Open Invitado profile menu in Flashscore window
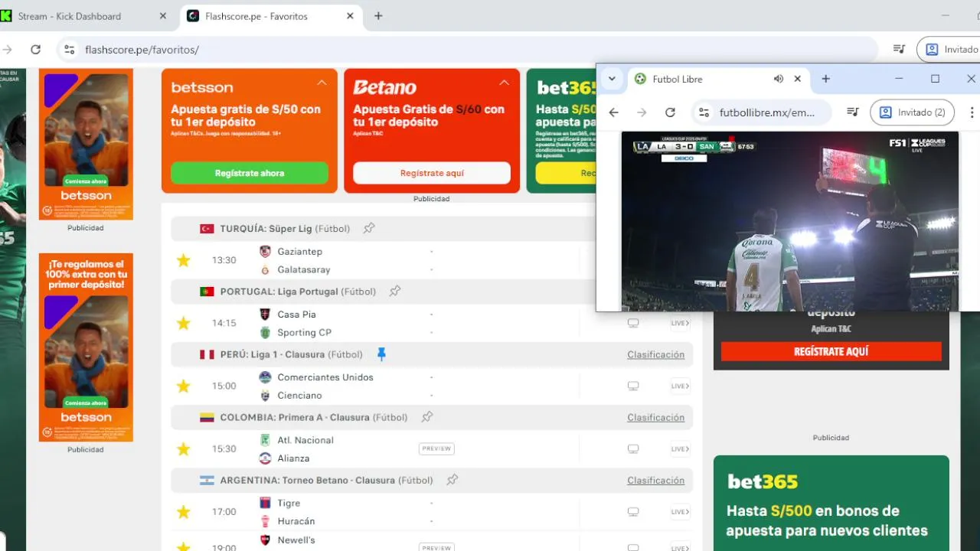Viewport: 980px width, 551px height. 949,49
